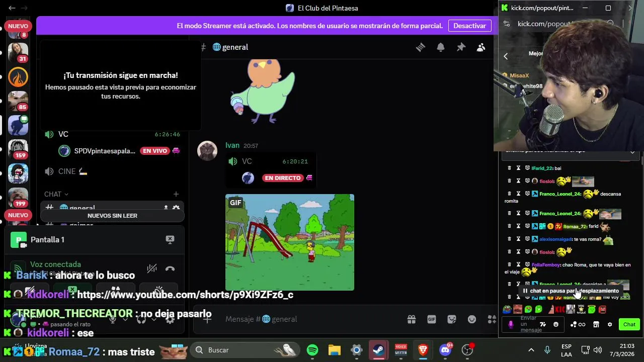
Task: Open Ivan's avatar in chat
Action: 207,151
